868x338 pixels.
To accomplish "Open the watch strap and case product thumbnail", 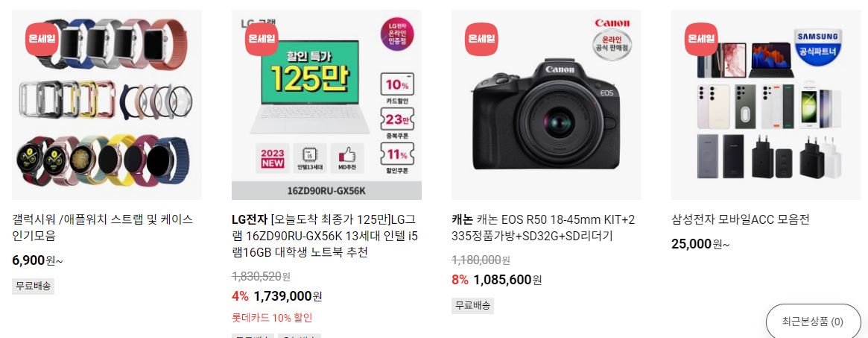I will tap(107, 104).
